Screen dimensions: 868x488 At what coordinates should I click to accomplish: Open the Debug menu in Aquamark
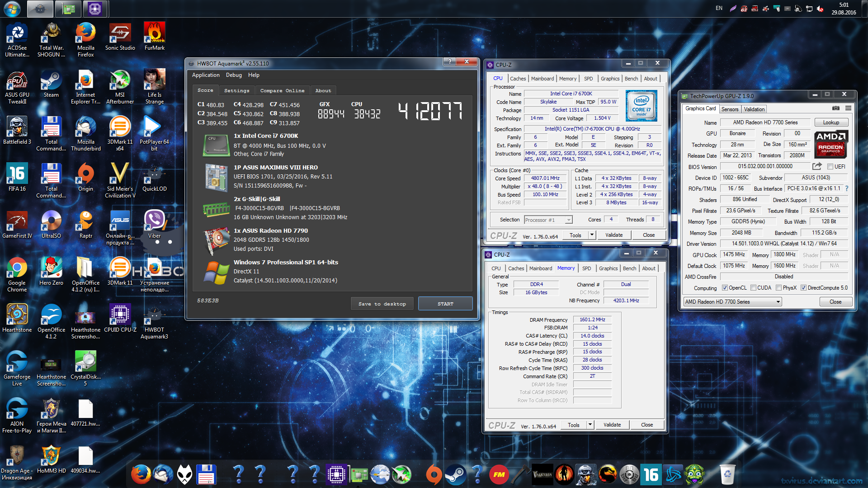click(x=234, y=75)
